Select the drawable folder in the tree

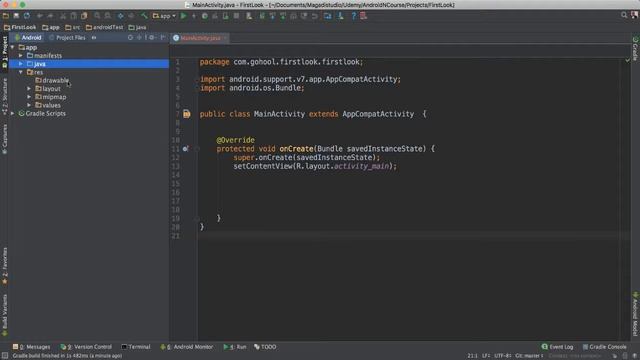[x=52, y=80]
